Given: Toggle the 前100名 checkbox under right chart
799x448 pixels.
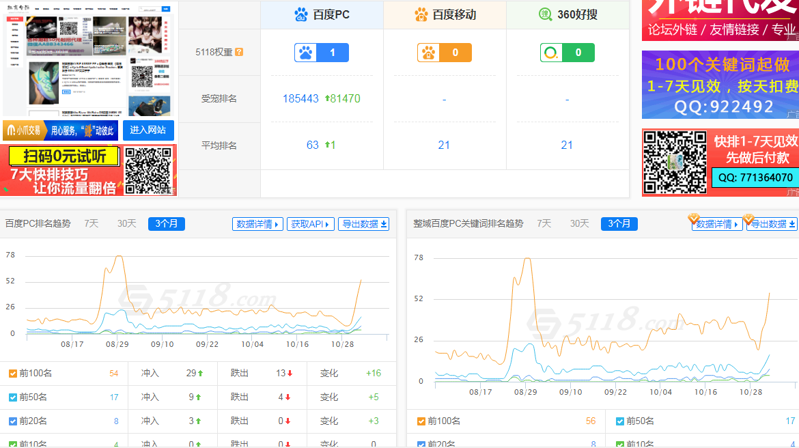Looking at the screenshot, I should (x=421, y=421).
